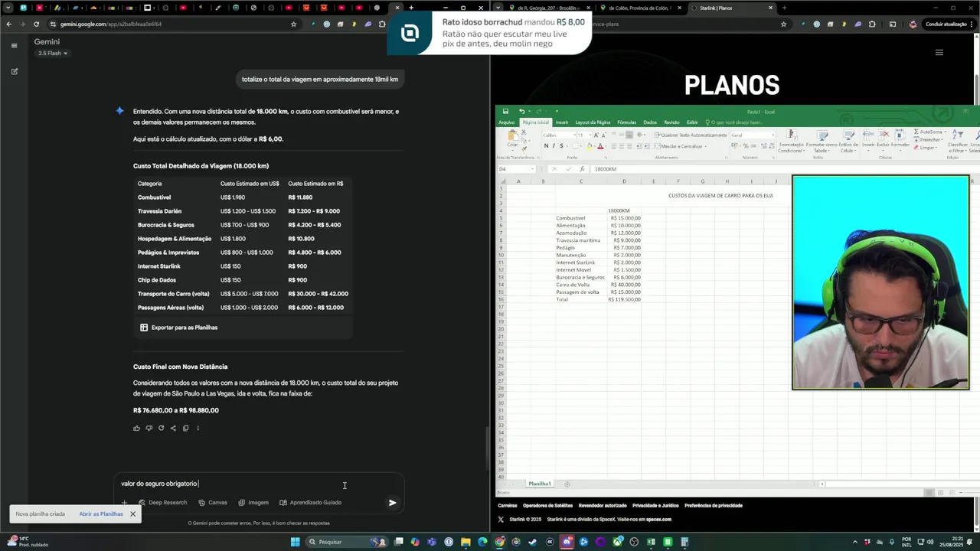
Task: Copy the Gemini response
Action: [185, 428]
